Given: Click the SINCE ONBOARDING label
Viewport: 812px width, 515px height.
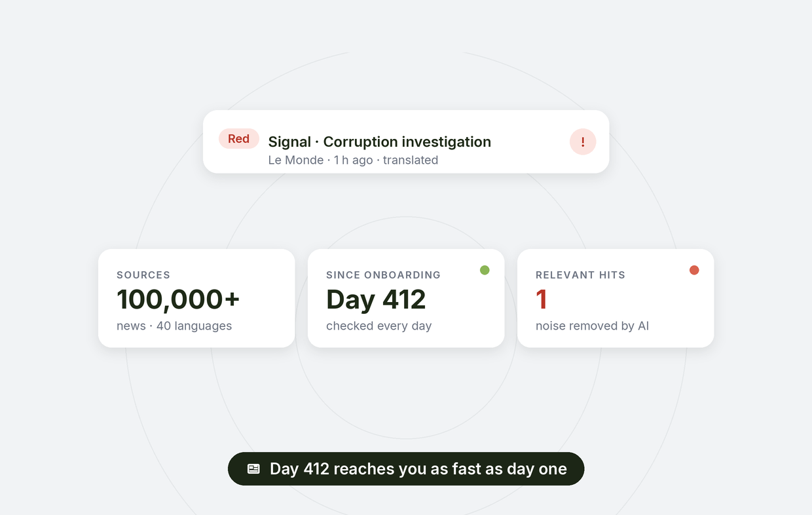Looking at the screenshot, I should [x=383, y=275].
